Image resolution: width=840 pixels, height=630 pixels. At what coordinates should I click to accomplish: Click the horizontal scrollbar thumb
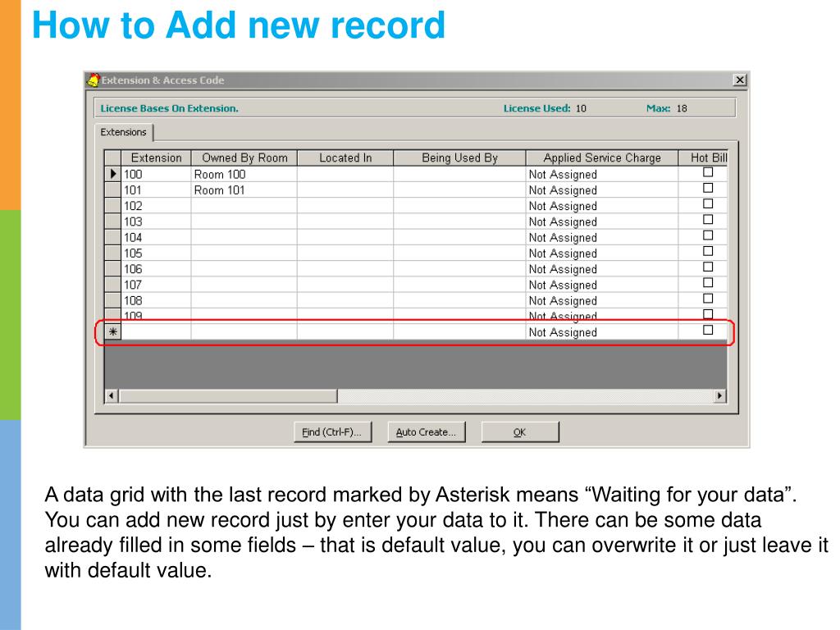pos(228,396)
